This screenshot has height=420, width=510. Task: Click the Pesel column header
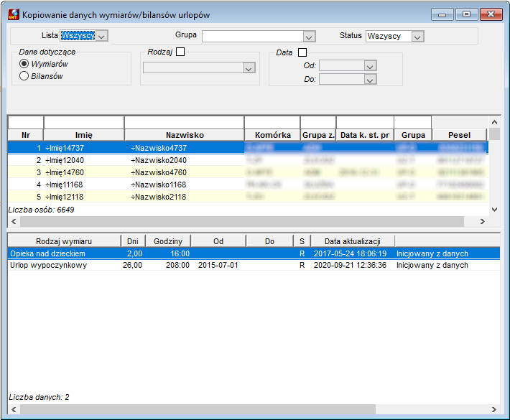(x=459, y=135)
